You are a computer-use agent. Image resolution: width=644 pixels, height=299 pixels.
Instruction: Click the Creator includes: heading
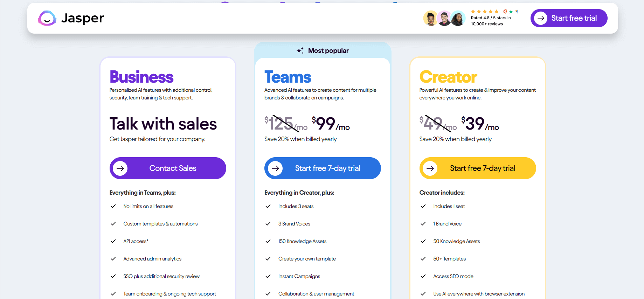point(442,193)
